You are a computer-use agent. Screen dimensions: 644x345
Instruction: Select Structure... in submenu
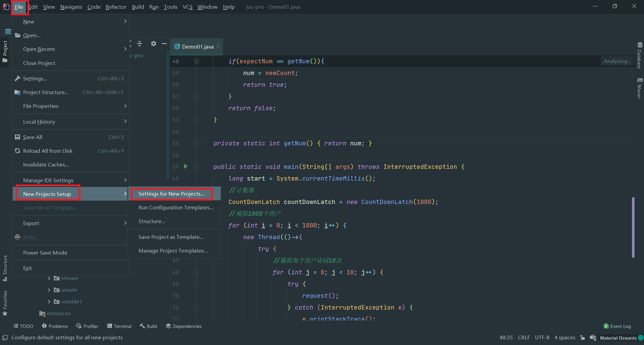(175, 221)
